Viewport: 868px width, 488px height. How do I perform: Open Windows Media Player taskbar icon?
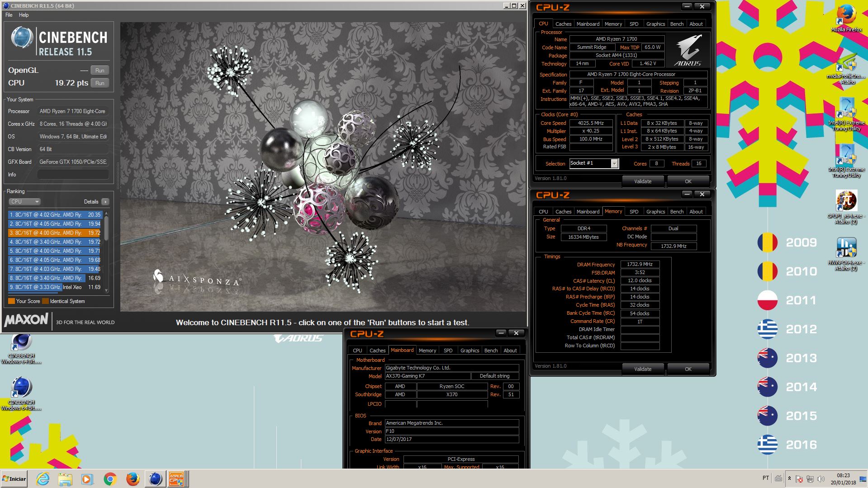87,479
